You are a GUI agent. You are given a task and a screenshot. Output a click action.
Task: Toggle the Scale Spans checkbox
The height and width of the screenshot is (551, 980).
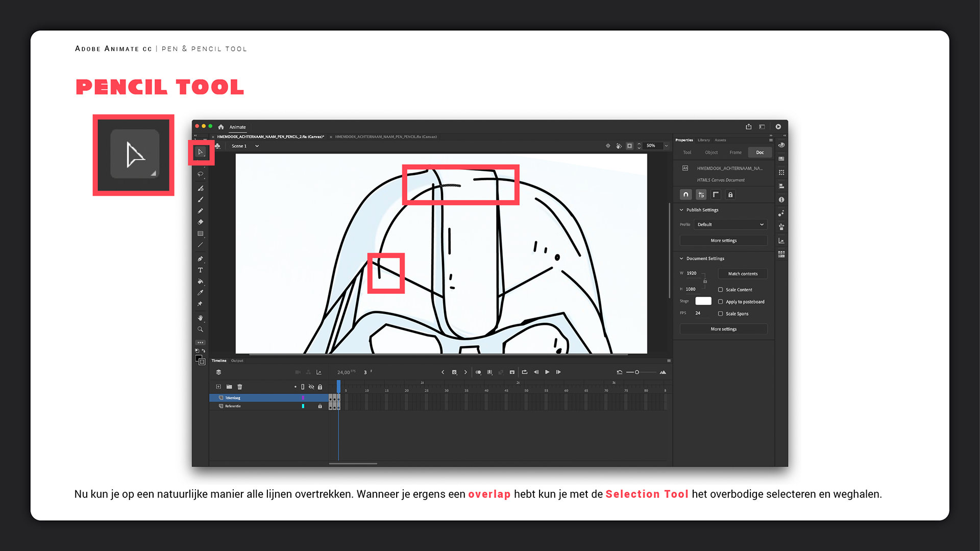(x=721, y=314)
